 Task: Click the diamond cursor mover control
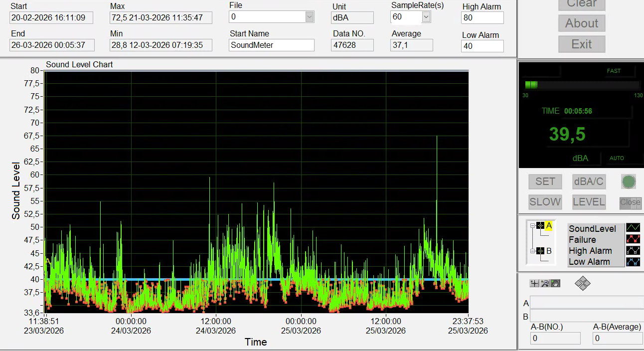coord(582,284)
